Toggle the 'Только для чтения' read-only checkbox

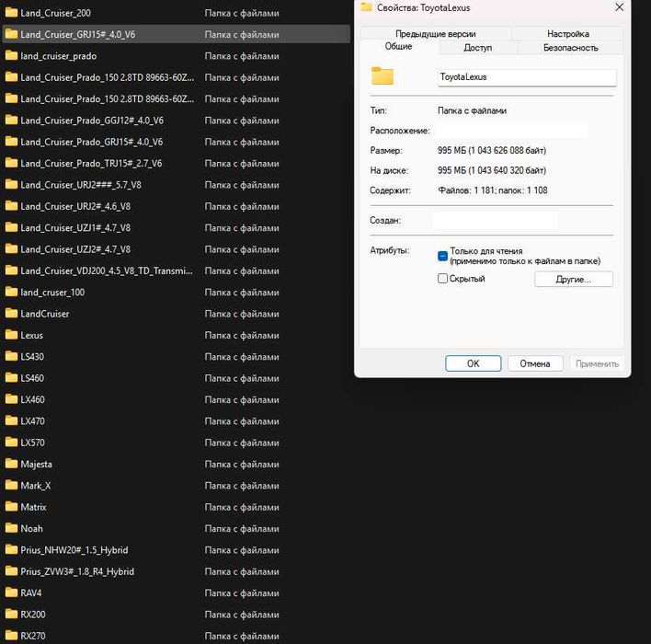click(442, 256)
